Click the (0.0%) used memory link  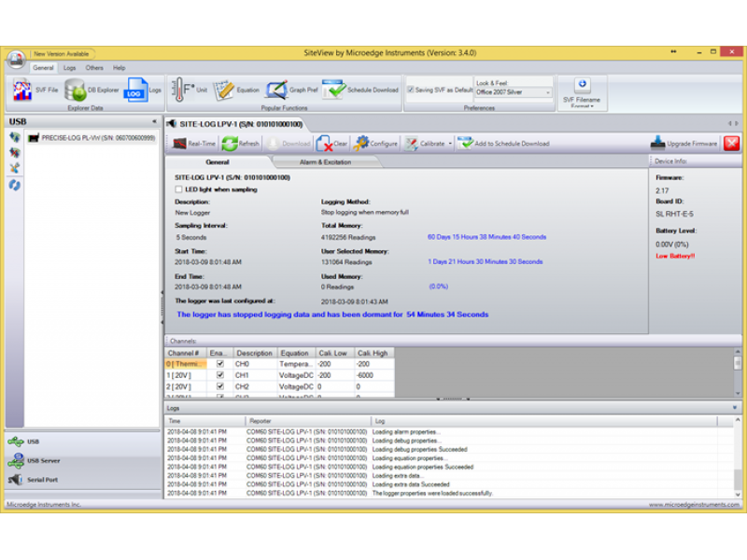[438, 287]
